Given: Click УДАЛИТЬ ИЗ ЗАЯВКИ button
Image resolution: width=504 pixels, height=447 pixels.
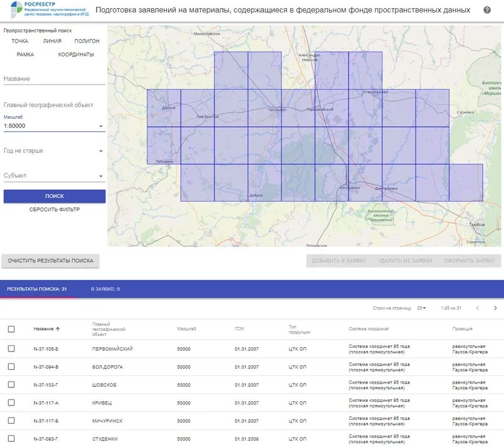Looking at the screenshot, I should 405,261.
